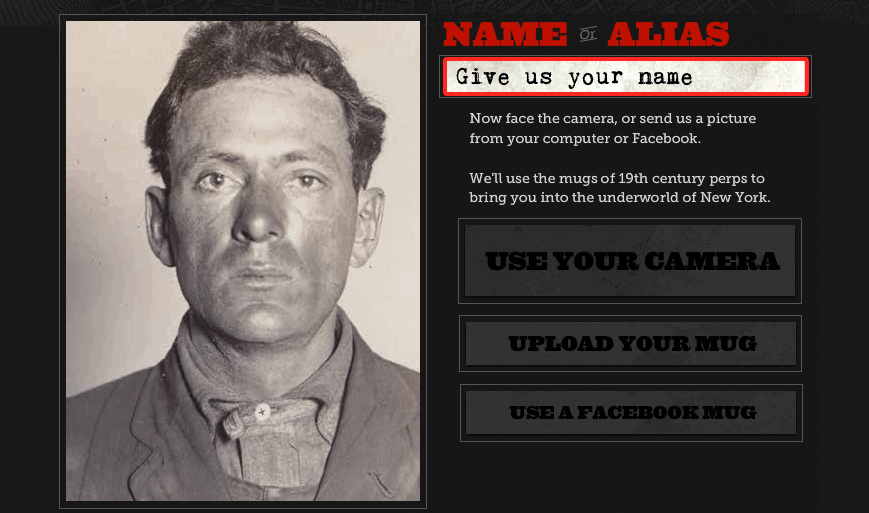Pick the USE A FACEBOOK MUG option
Image resolution: width=869 pixels, height=513 pixels.
(x=631, y=413)
